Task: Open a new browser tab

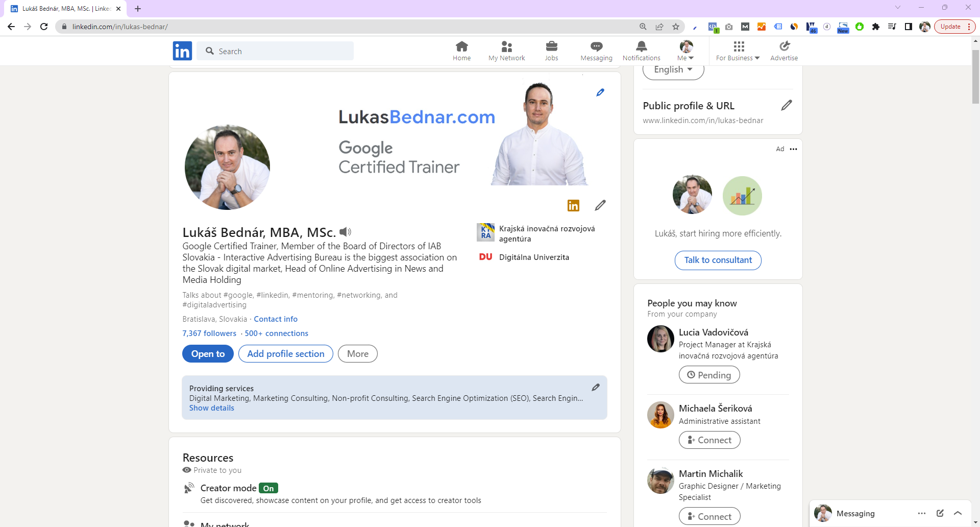Action: (138, 9)
